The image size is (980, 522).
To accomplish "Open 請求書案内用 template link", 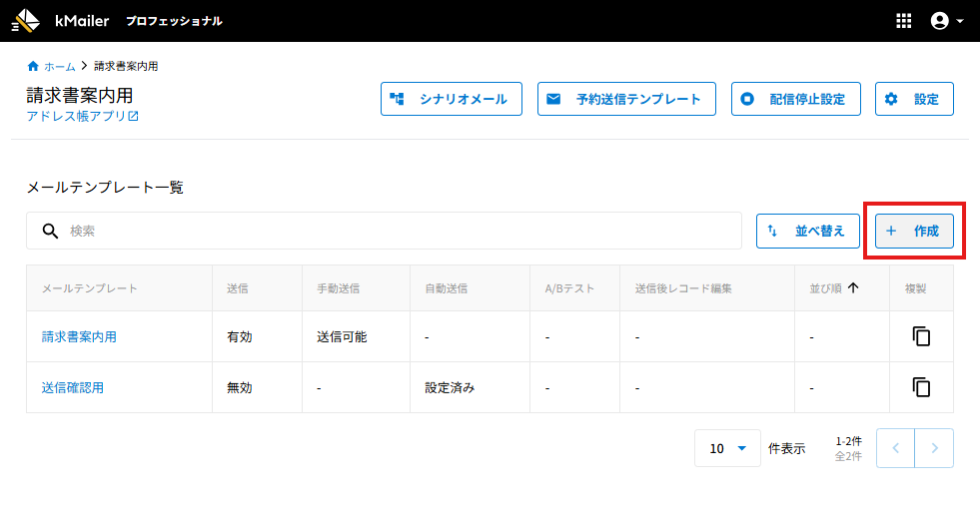I will click(79, 336).
